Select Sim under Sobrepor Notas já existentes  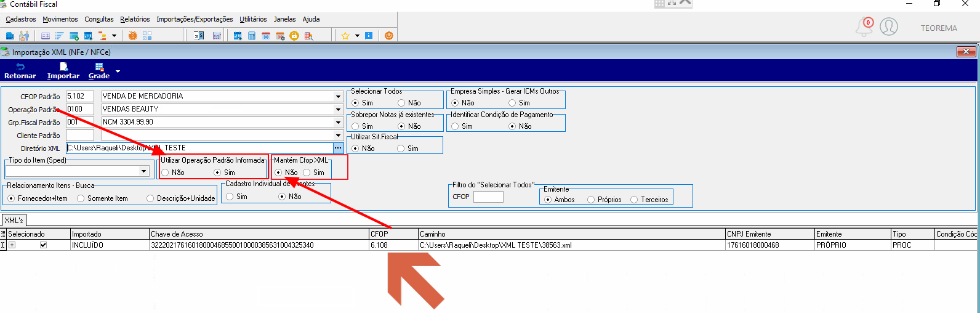(355, 126)
